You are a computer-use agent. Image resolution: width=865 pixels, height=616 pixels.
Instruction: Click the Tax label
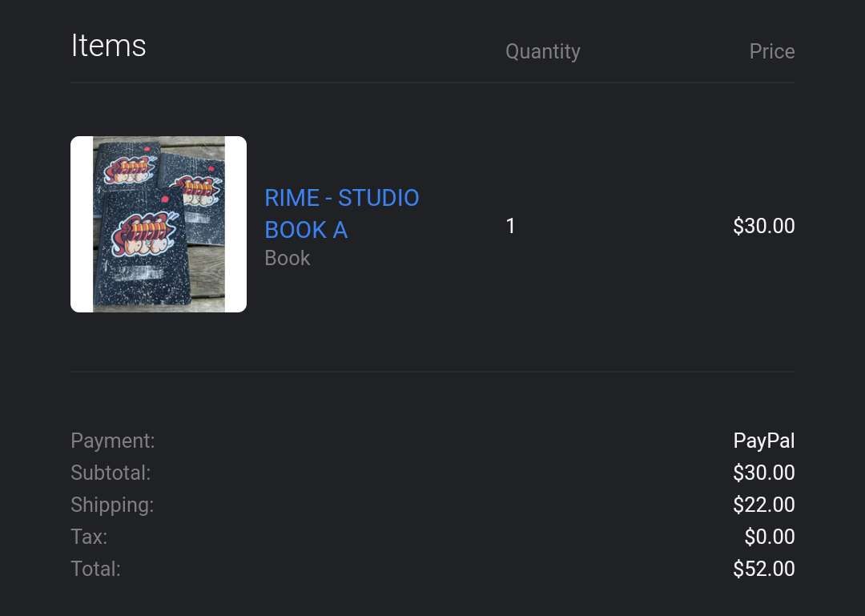point(88,537)
